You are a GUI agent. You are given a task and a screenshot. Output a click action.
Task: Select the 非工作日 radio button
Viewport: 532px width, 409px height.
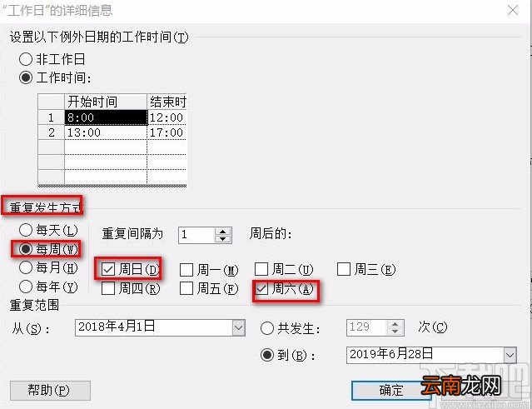point(26,59)
